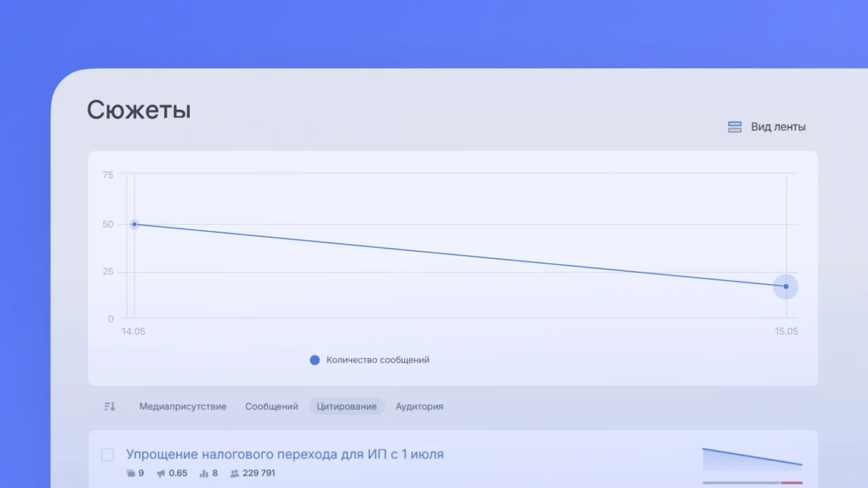Open the Вид ленты view icon
The image size is (868, 488).
tap(734, 127)
